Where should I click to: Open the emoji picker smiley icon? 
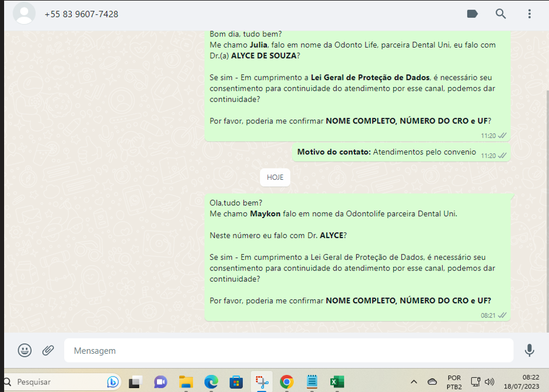pos(25,350)
